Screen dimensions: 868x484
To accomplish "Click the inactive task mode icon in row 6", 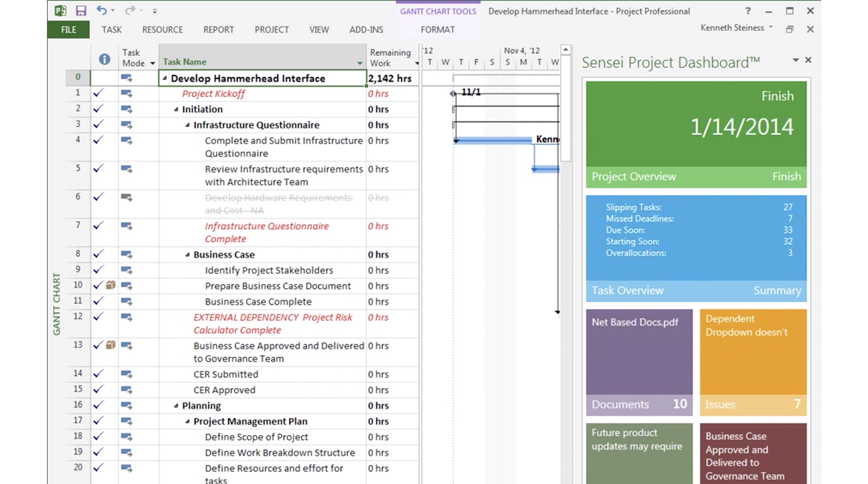I will (x=126, y=197).
